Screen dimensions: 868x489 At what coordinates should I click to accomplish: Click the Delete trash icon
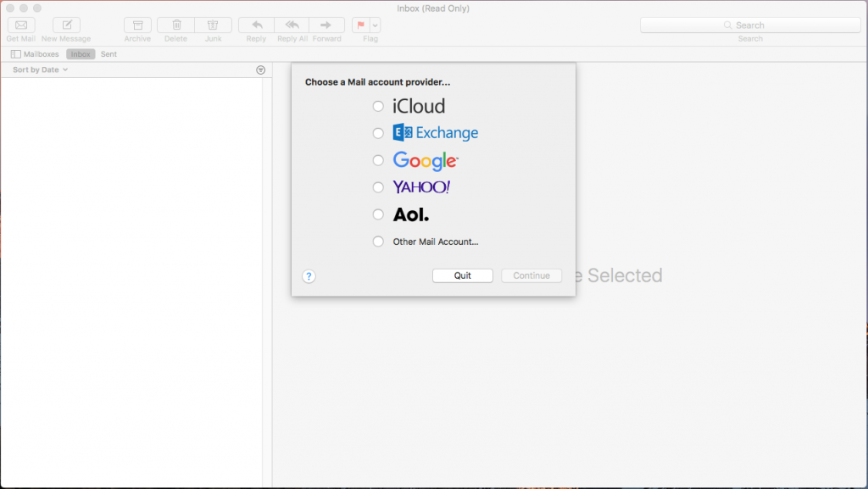coord(176,25)
